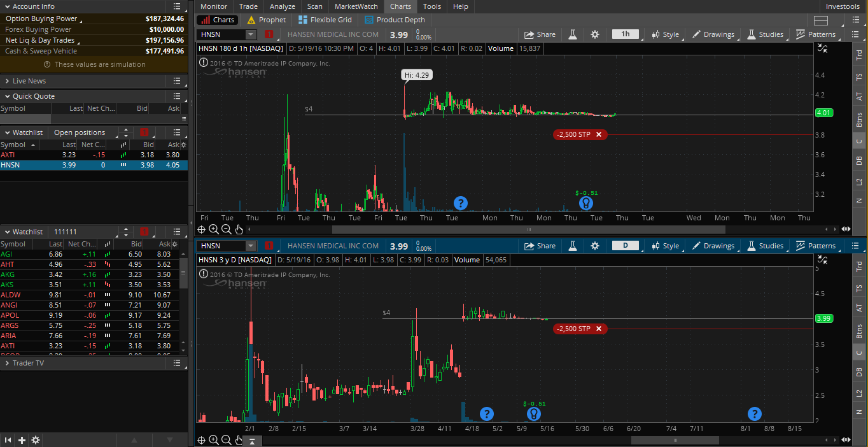Switch to the Trade tab

tap(248, 6)
